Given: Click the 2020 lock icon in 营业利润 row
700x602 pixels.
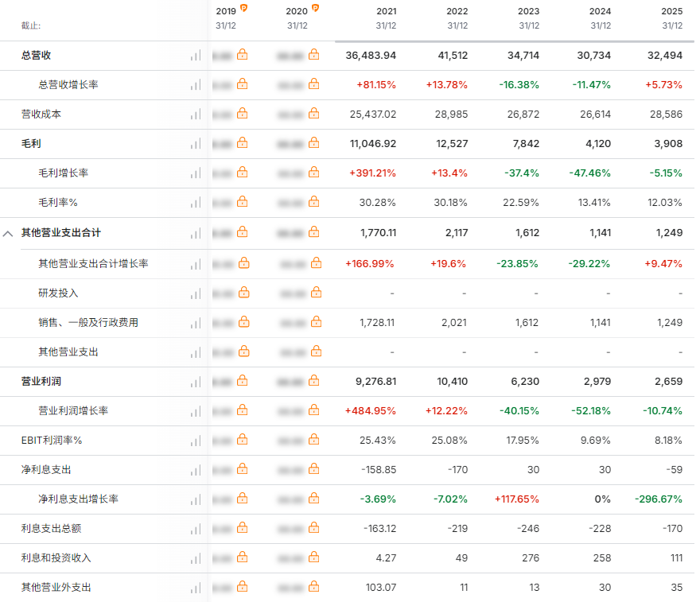Looking at the screenshot, I should [313, 381].
